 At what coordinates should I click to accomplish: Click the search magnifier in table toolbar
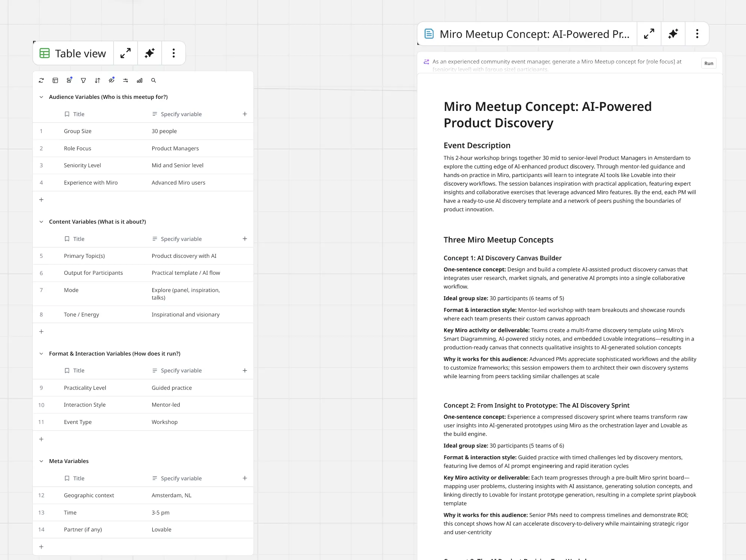[x=153, y=80]
